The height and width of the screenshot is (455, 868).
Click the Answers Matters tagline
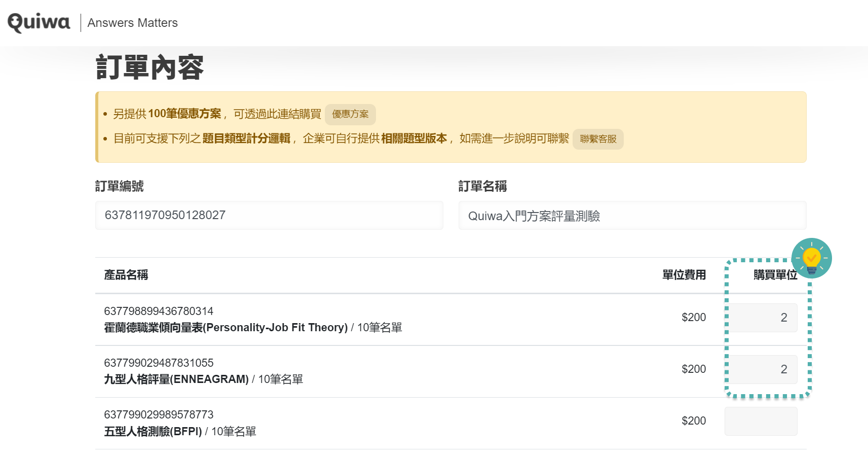click(132, 23)
